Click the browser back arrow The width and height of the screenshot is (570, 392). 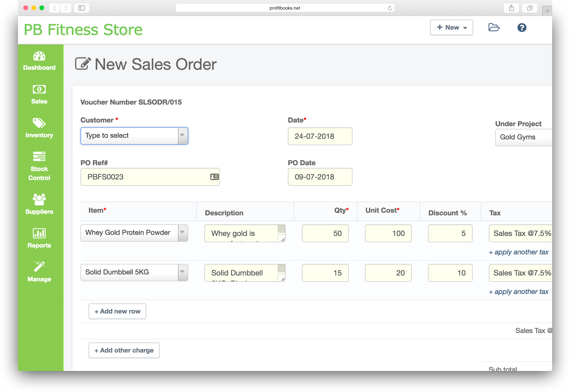(x=55, y=8)
